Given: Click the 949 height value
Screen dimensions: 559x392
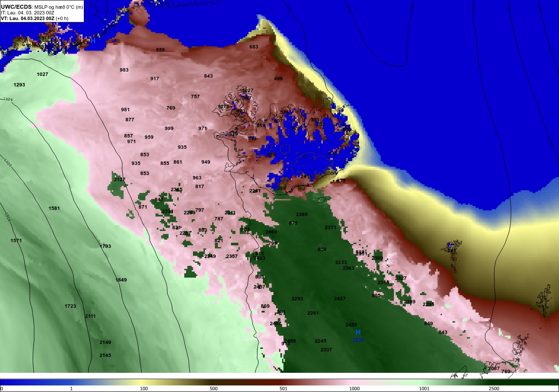Looking at the screenshot, I should pyautogui.click(x=206, y=162).
